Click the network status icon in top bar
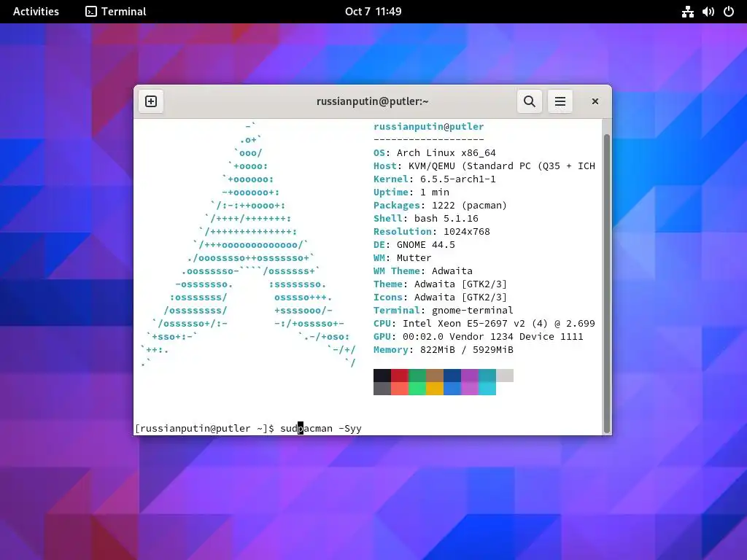Viewport: 747px width, 560px height. 687,12
